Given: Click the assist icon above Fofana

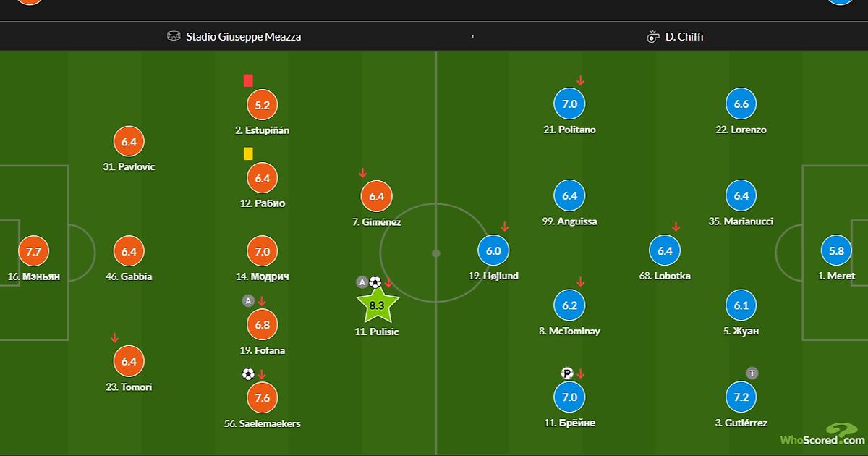Looking at the screenshot, I should pos(247,300).
